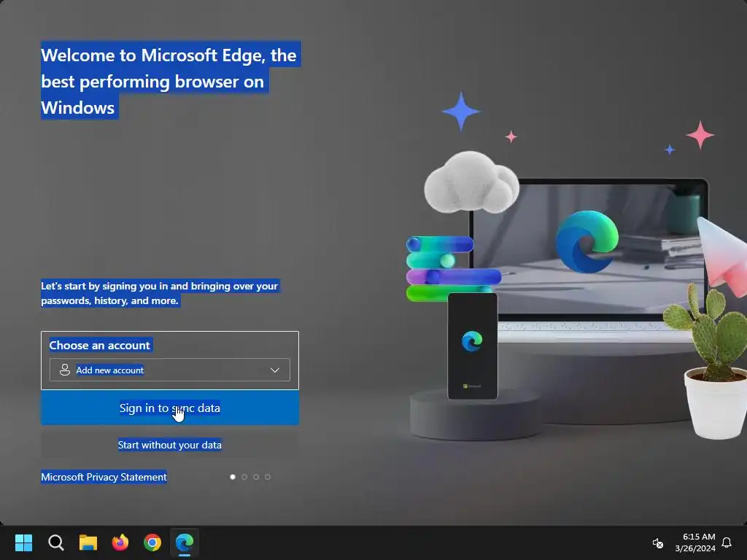Click the muted speaker tray icon
This screenshot has height=560, width=747.
[657, 542]
